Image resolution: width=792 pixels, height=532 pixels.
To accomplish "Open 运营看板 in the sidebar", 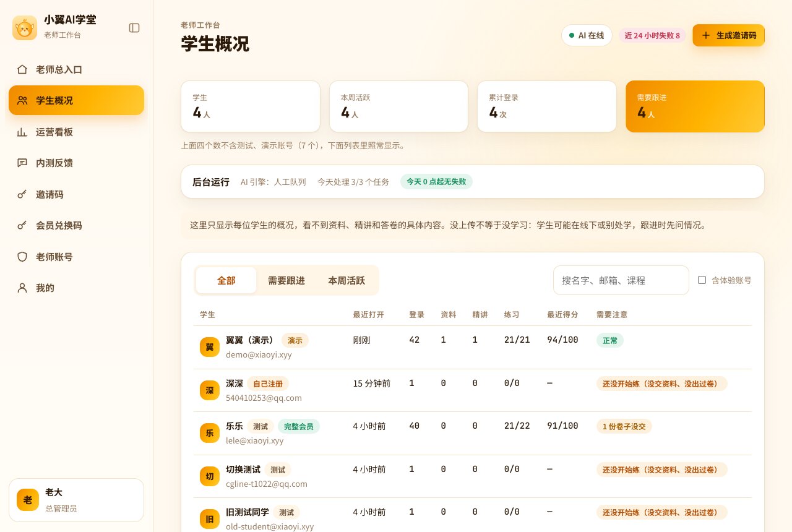I will [x=76, y=132].
